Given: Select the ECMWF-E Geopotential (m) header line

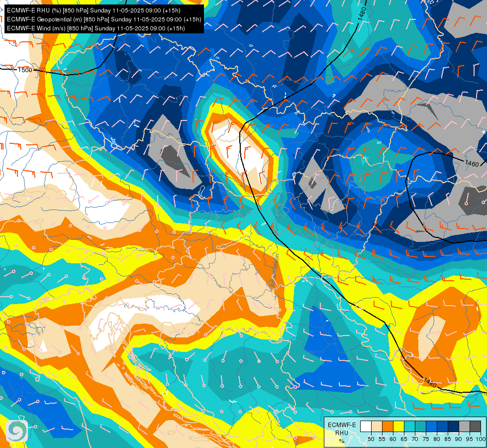Looking at the screenshot, I should click(104, 19).
